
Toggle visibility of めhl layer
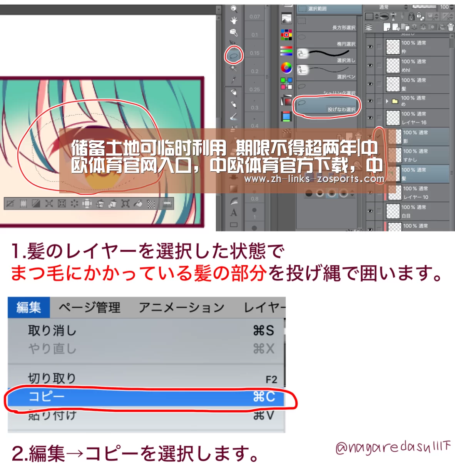tap(370, 65)
